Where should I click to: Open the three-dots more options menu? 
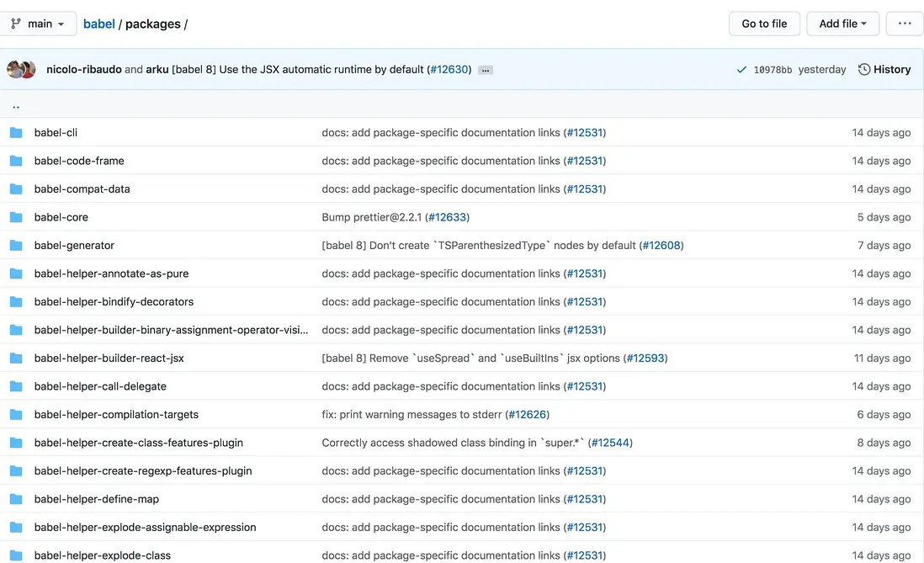tap(905, 24)
